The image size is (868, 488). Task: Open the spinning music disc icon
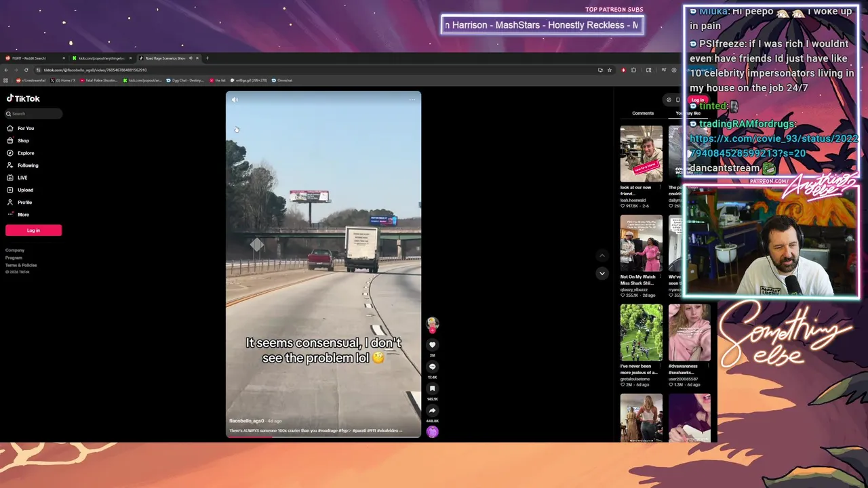432,432
